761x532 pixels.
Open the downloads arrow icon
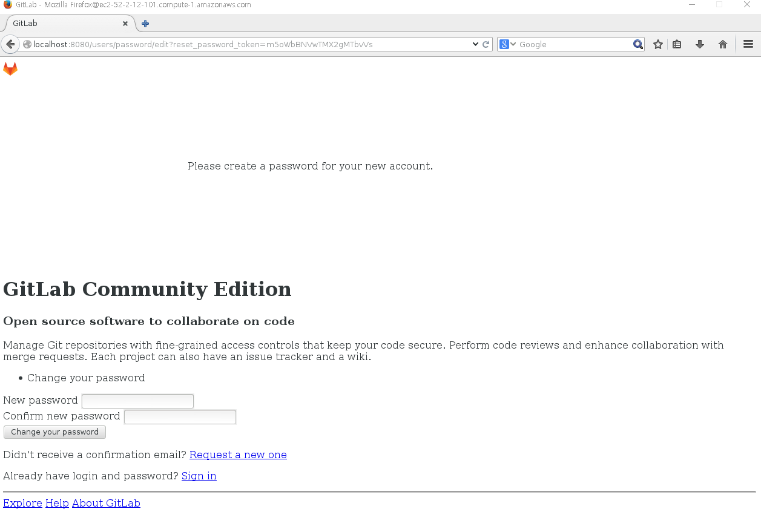(700, 44)
